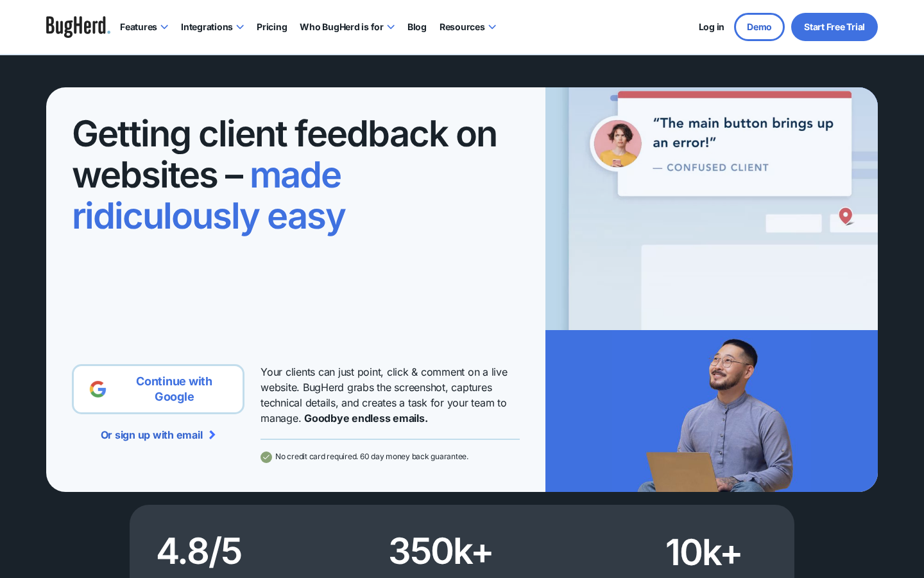Click the BugHerd logo

(78, 27)
